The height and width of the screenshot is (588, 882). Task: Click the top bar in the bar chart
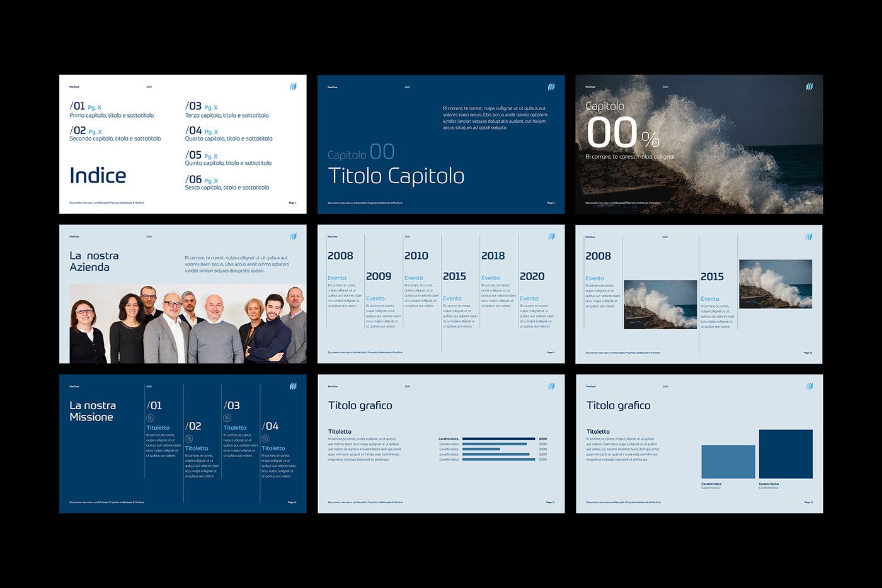coord(498,439)
